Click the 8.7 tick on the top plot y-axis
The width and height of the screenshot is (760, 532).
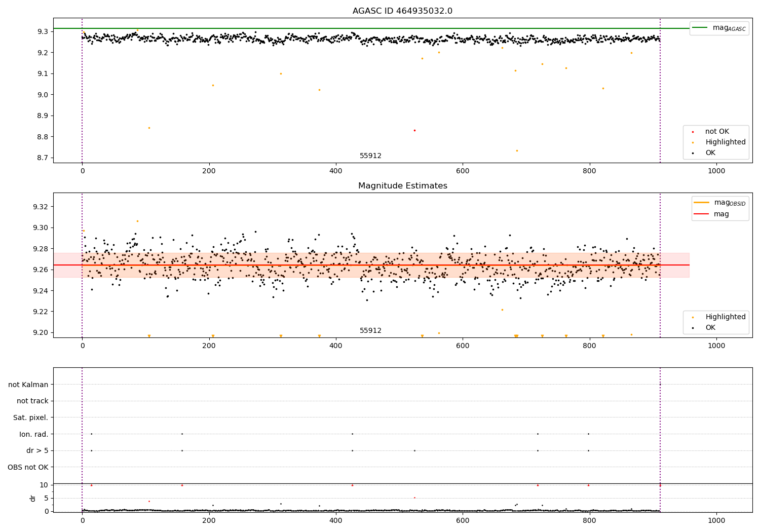click(43, 158)
